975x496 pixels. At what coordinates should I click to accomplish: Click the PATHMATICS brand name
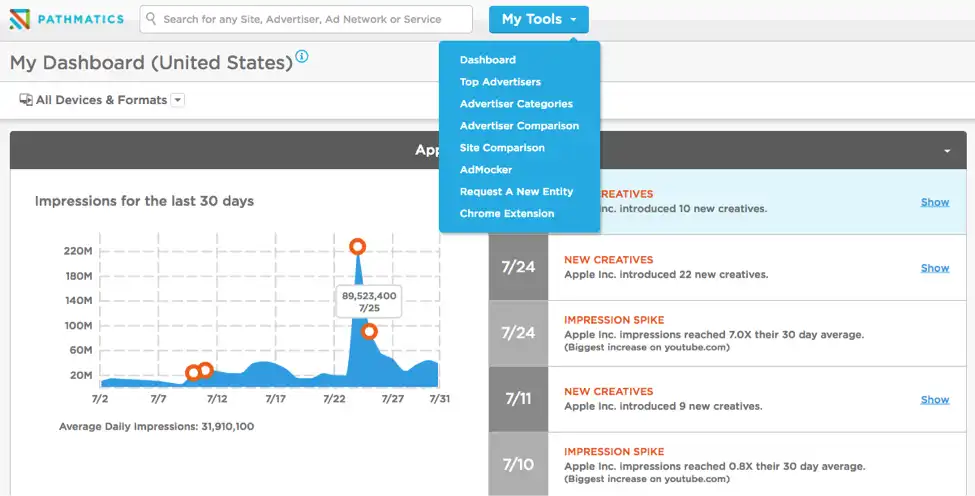81,19
